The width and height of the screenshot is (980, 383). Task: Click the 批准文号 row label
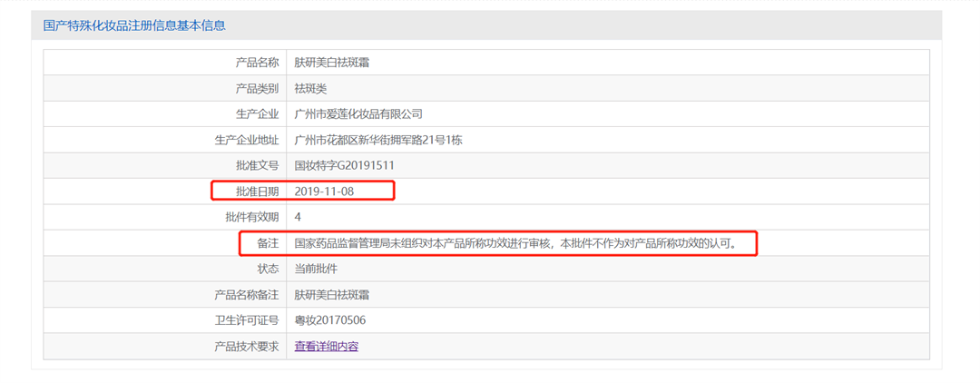(x=257, y=166)
